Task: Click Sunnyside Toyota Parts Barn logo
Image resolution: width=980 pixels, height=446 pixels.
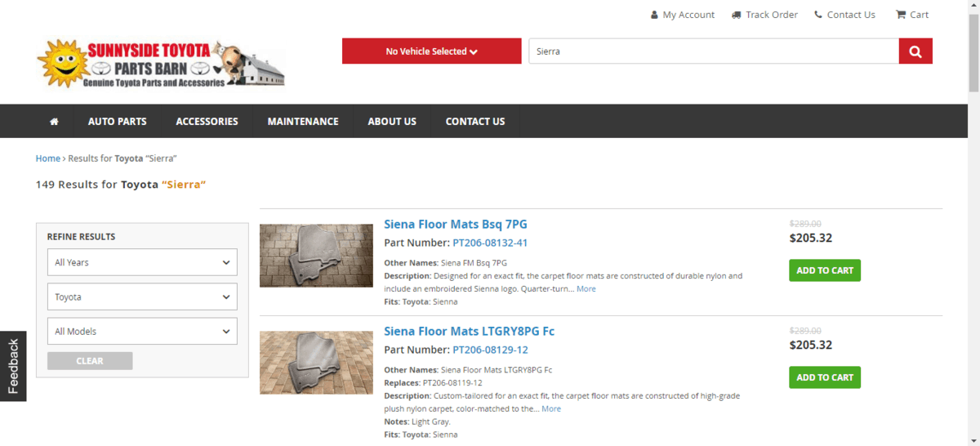Action: 161,64
